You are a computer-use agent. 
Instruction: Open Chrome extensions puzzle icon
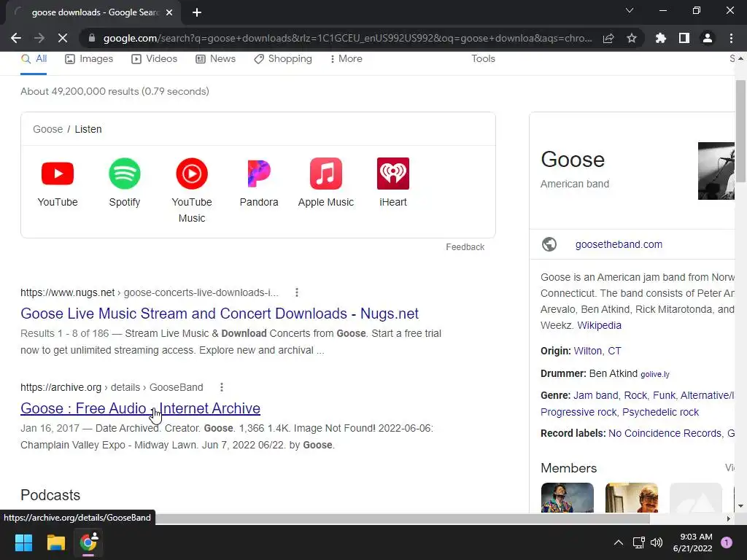[661, 38]
